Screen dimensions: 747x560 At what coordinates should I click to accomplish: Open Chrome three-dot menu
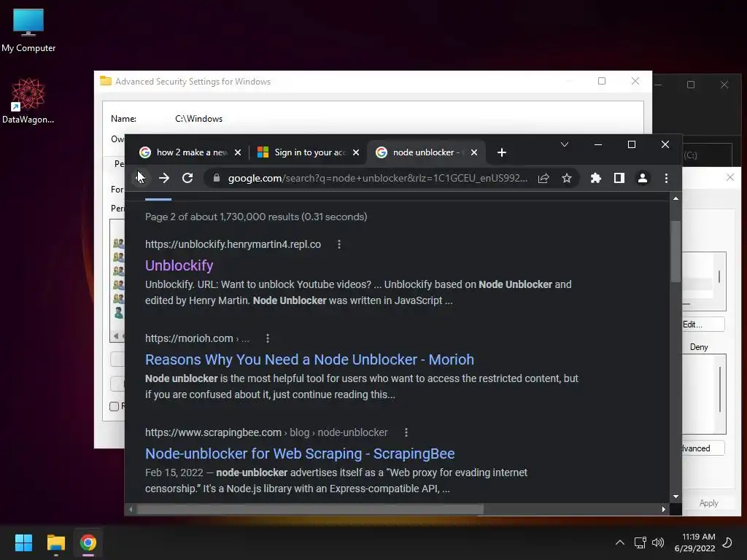tap(666, 178)
